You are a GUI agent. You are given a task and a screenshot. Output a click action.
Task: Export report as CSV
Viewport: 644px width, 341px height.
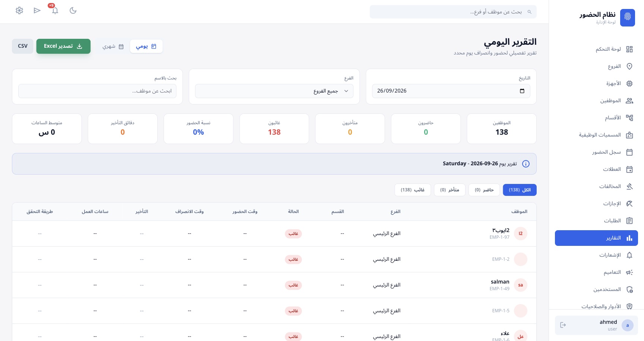tap(23, 46)
